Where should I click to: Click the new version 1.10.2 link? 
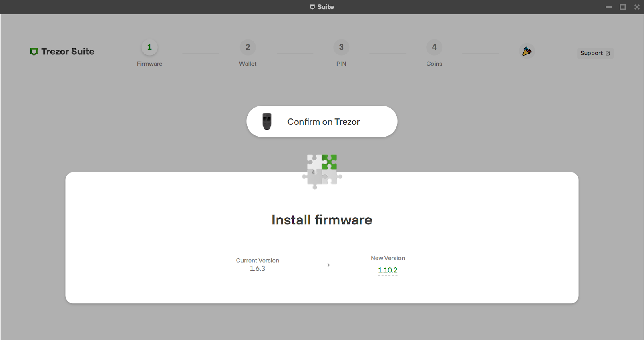click(x=388, y=270)
